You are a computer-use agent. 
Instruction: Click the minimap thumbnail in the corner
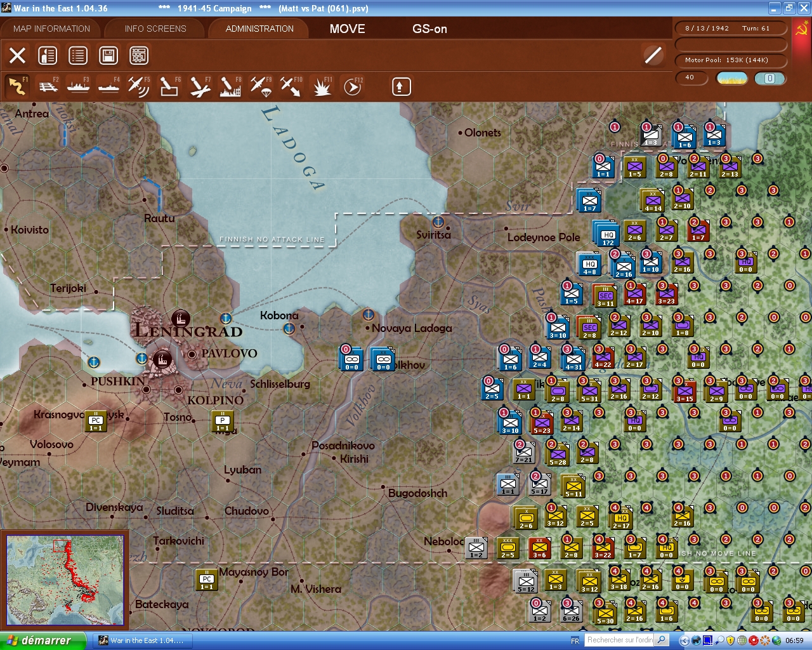(x=65, y=580)
